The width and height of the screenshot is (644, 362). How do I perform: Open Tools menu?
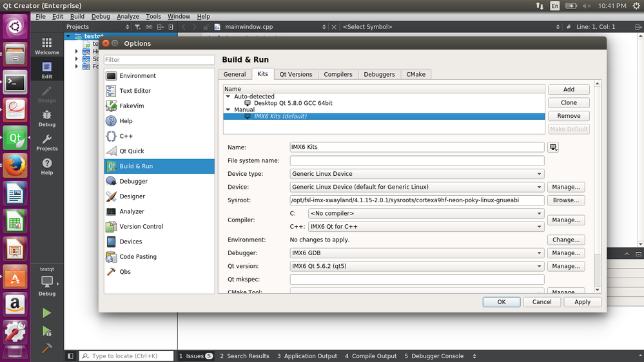pos(153,16)
